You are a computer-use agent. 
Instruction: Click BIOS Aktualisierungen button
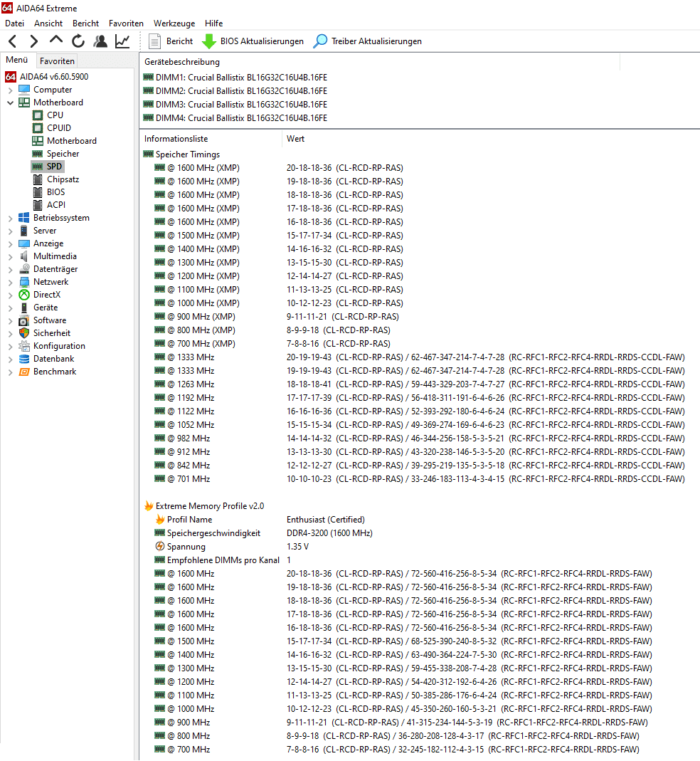(262, 41)
